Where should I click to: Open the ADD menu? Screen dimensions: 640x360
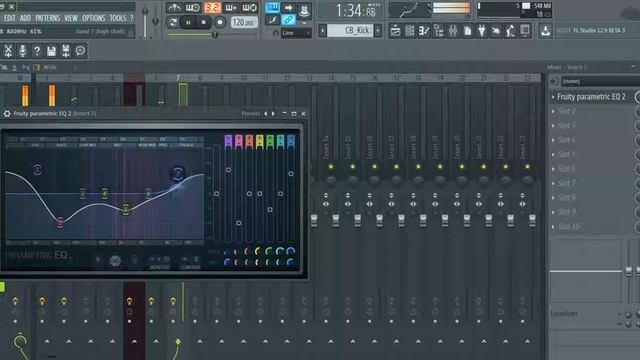point(25,18)
